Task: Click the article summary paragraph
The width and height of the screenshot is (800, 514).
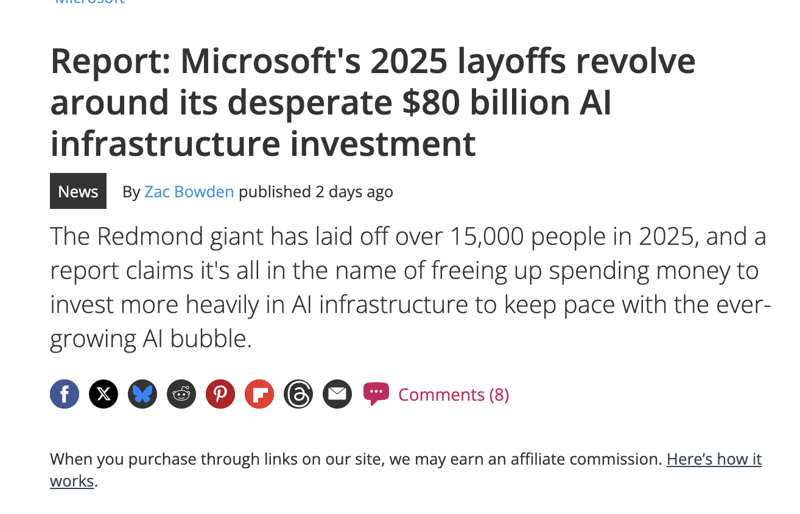Action: (410, 287)
